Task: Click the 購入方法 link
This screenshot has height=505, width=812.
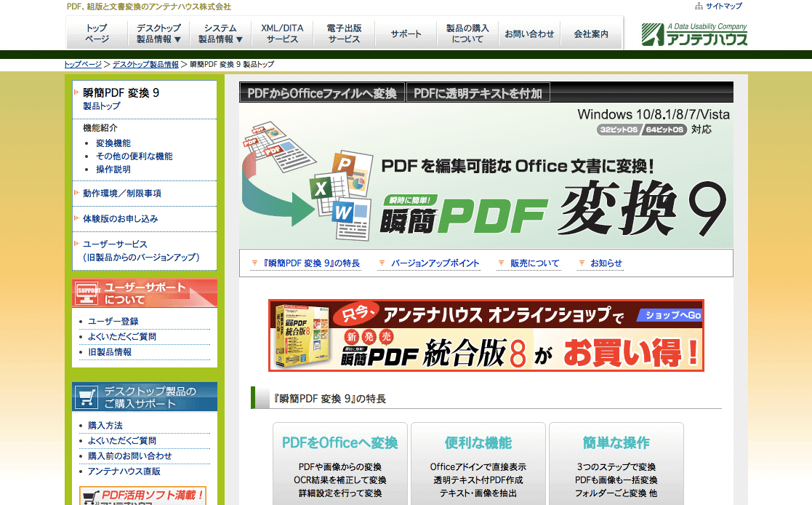Action: click(x=105, y=426)
